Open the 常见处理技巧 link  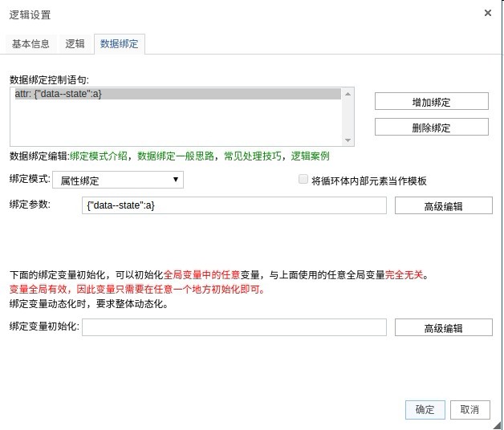point(253,156)
